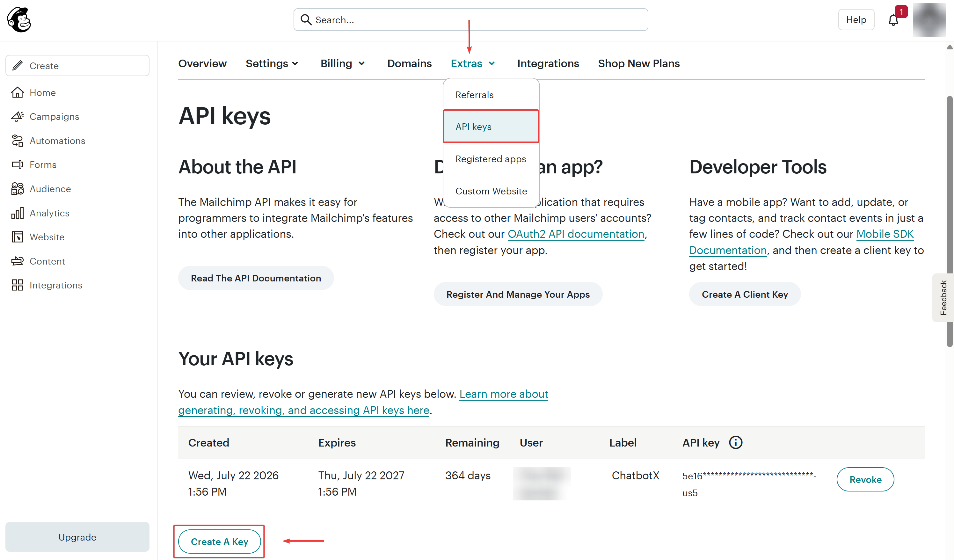Click the Create pencil icon
Screen dimensions: 954x560
click(18, 66)
